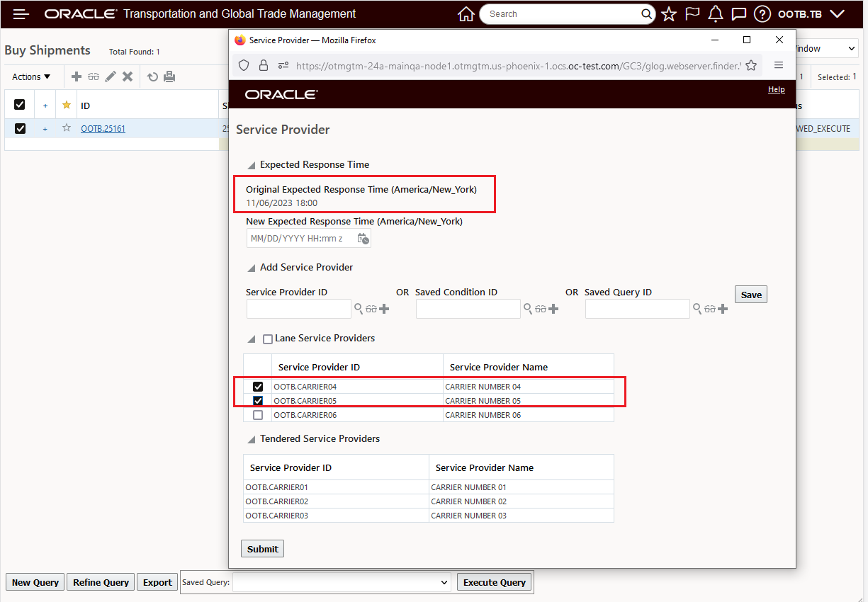Click the Saved Query ID input field
Screen dimensions: 868x602
point(638,309)
